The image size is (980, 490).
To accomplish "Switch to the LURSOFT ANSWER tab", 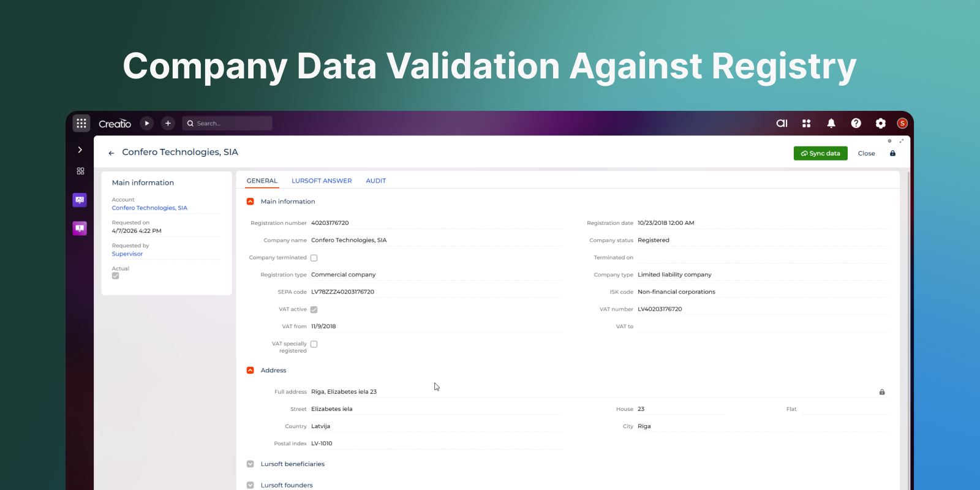I will (322, 181).
